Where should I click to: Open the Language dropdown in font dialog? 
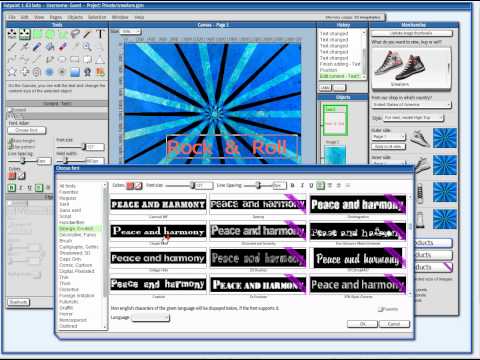[150, 318]
